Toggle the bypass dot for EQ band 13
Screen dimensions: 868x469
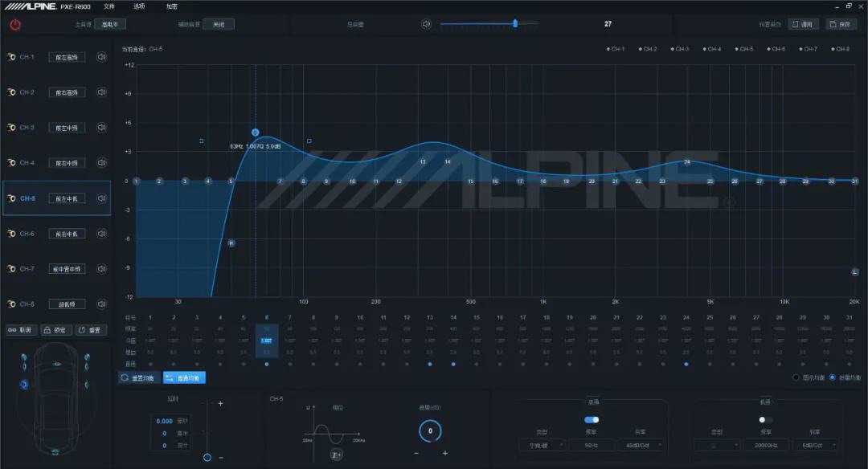(429, 364)
